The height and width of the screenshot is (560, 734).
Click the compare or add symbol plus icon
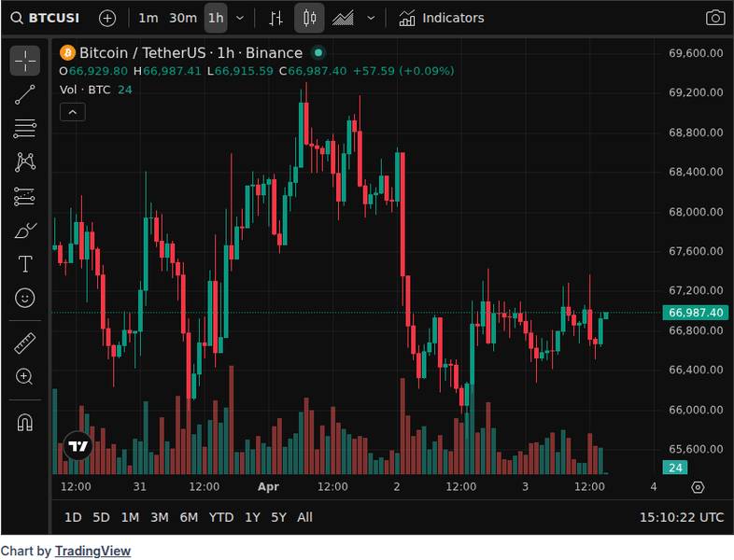coord(107,19)
